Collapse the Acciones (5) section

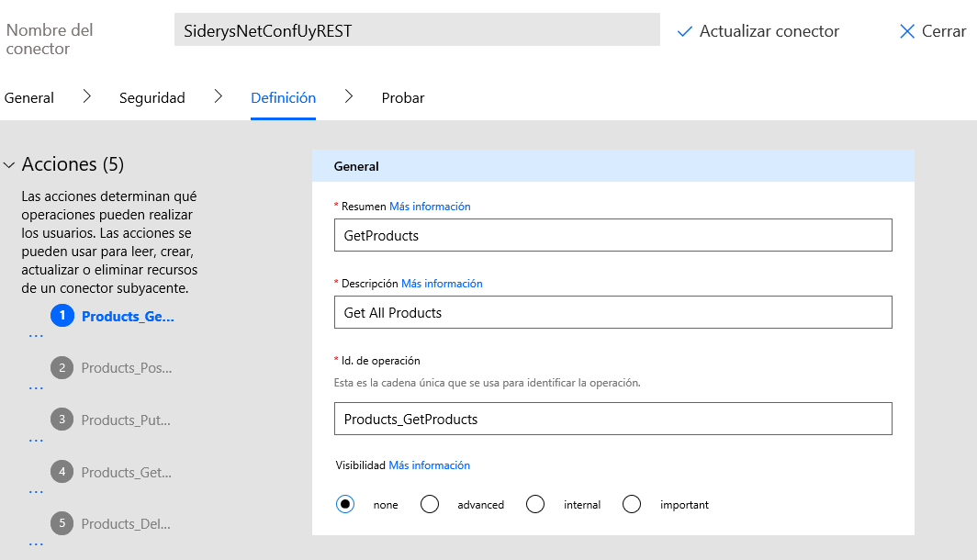pos(11,164)
